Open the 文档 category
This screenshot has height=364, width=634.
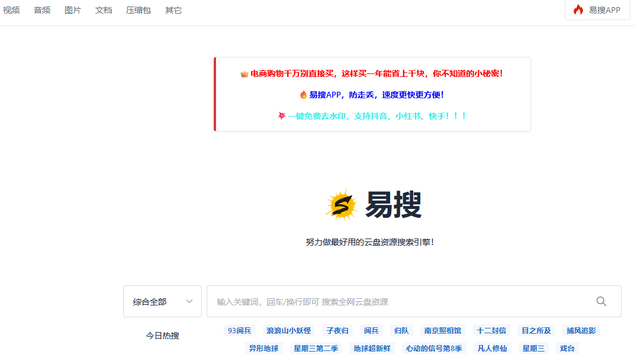point(104,10)
